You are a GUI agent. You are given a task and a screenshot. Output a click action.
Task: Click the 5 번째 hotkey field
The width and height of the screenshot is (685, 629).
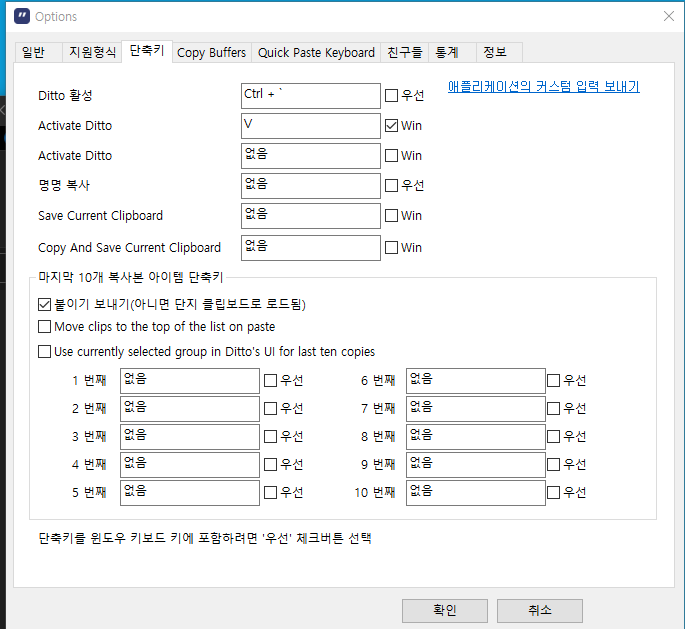pos(190,493)
